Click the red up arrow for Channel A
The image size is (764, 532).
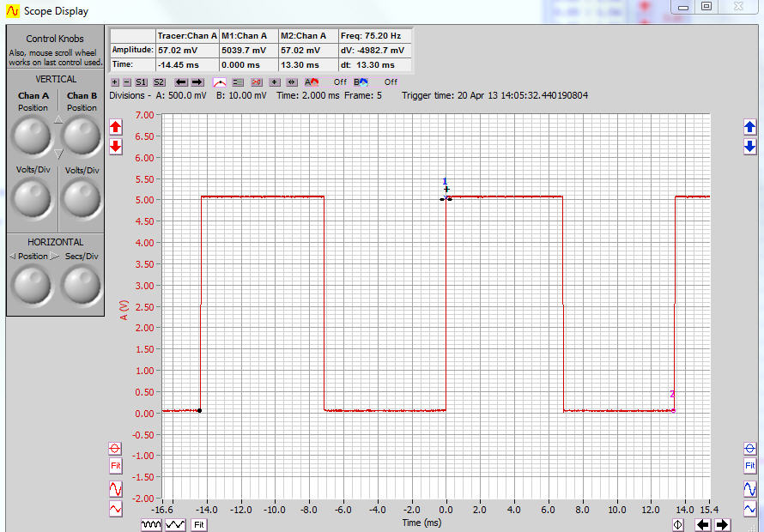click(x=116, y=127)
